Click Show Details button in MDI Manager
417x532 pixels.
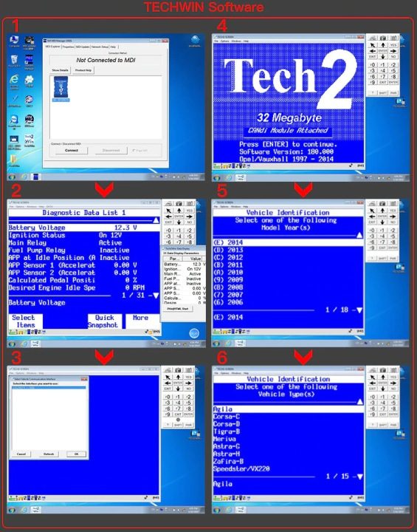coord(60,70)
